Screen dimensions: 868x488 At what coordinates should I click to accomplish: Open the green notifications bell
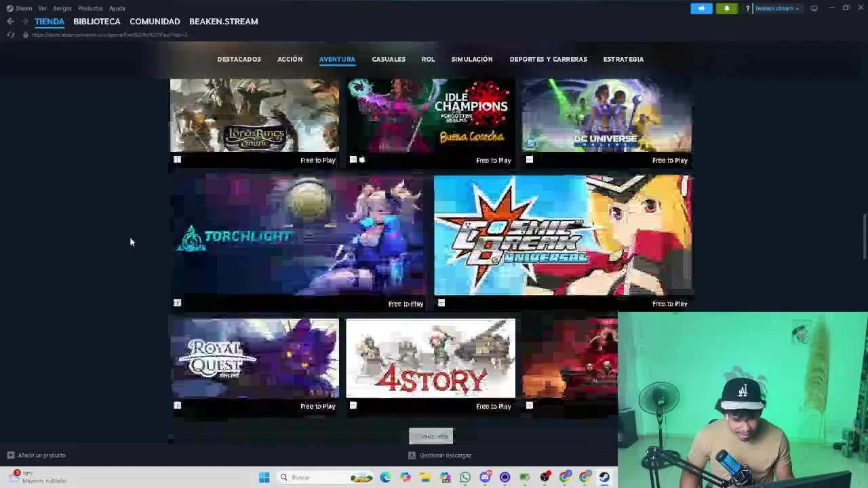[726, 8]
